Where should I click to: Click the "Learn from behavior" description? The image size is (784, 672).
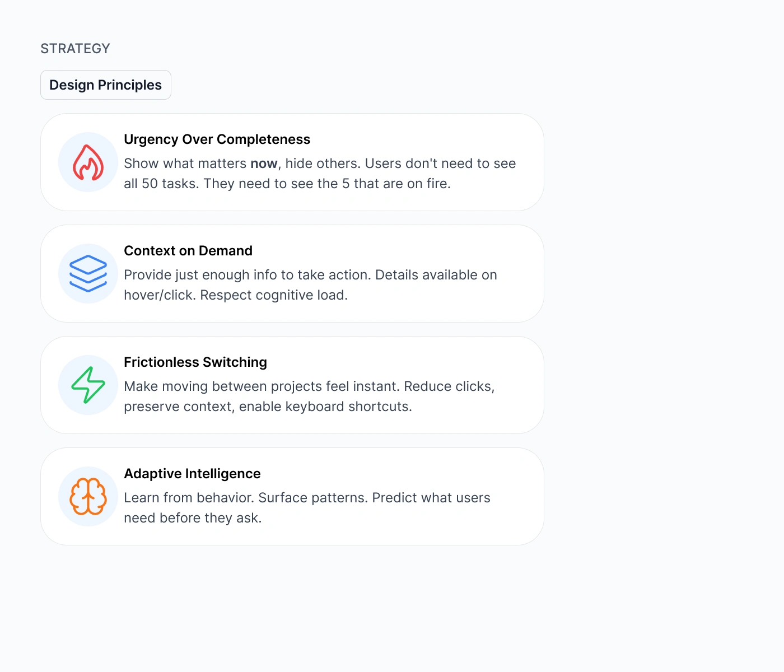point(307,508)
